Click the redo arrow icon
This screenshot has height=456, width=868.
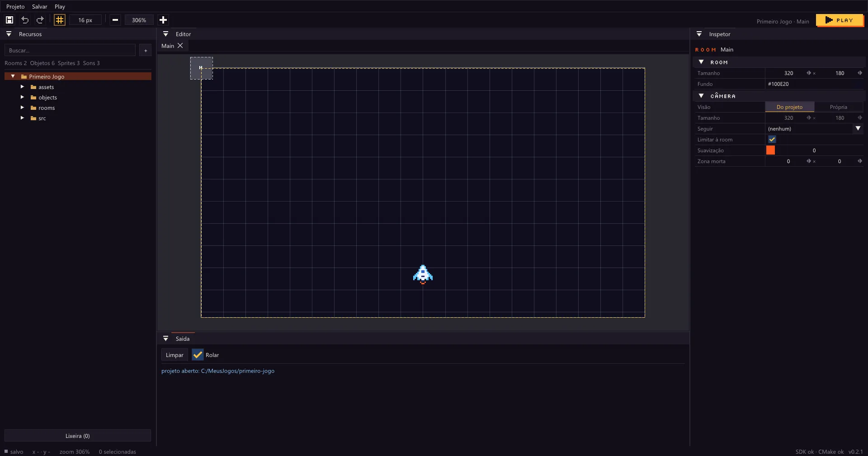coord(40,20)
